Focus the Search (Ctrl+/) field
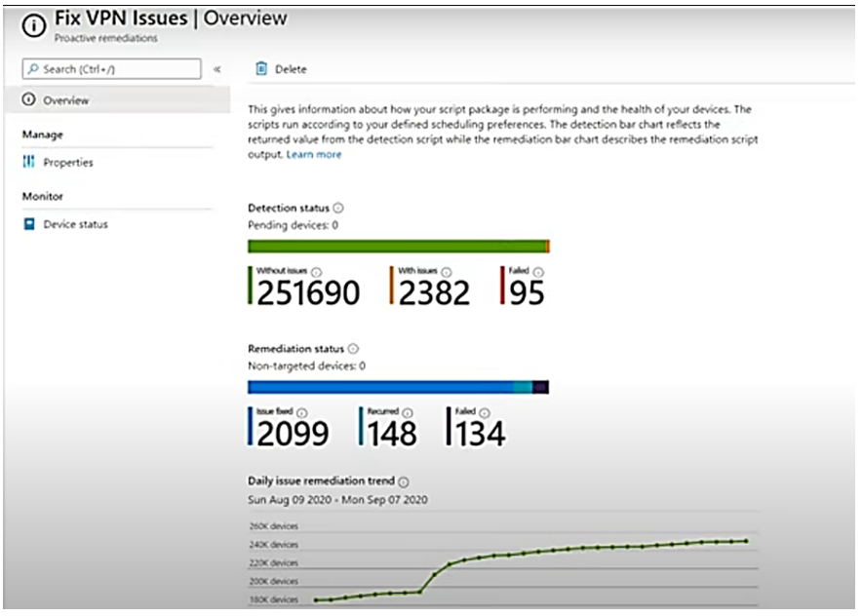The image size is (863, 616). [112, 69]
